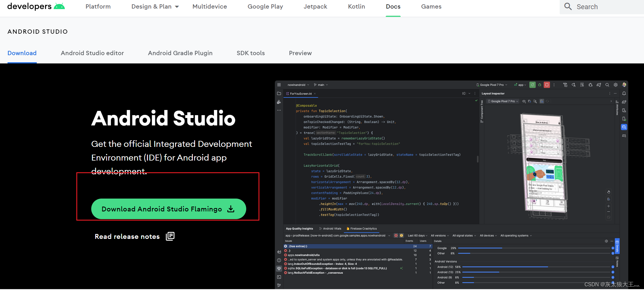Image resolution: width=644 pixels, height=290 pixels.
Task: Open the Problems warning circle icon
Action: pyautogui.click(x=279, y=260)
